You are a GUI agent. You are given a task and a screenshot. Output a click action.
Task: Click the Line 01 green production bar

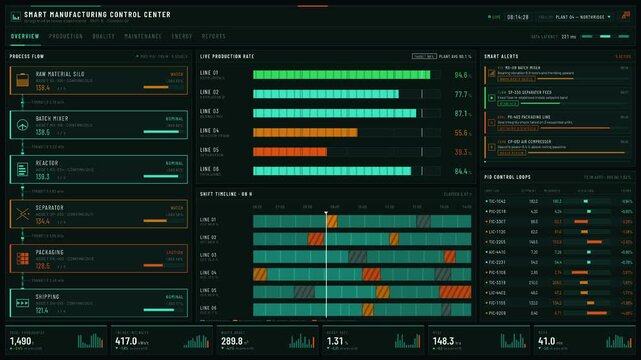click(341, 74)
